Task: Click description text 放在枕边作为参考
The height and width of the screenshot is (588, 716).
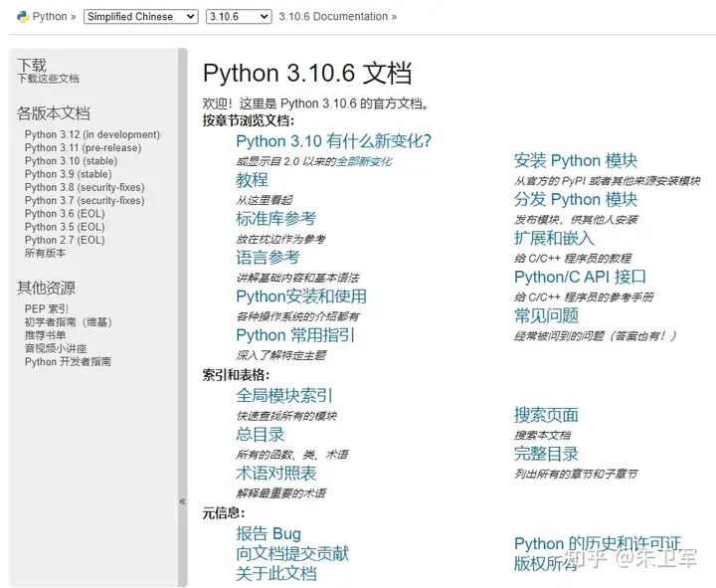Action: 280,239
